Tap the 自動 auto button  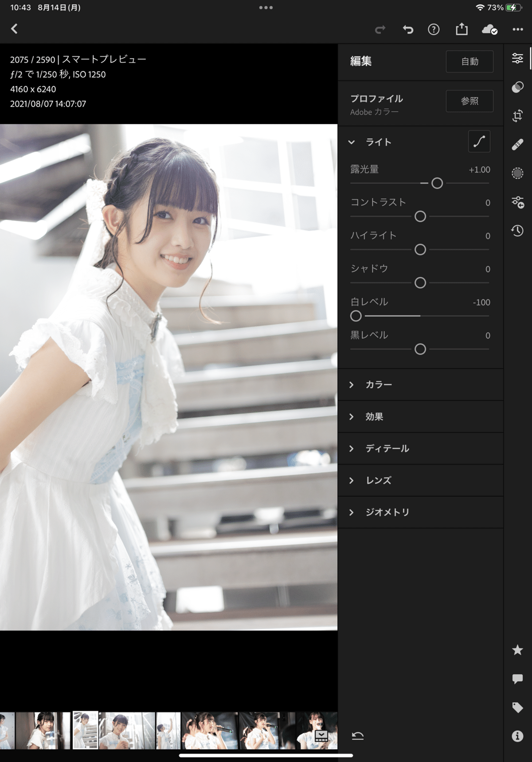coord(469,61)
